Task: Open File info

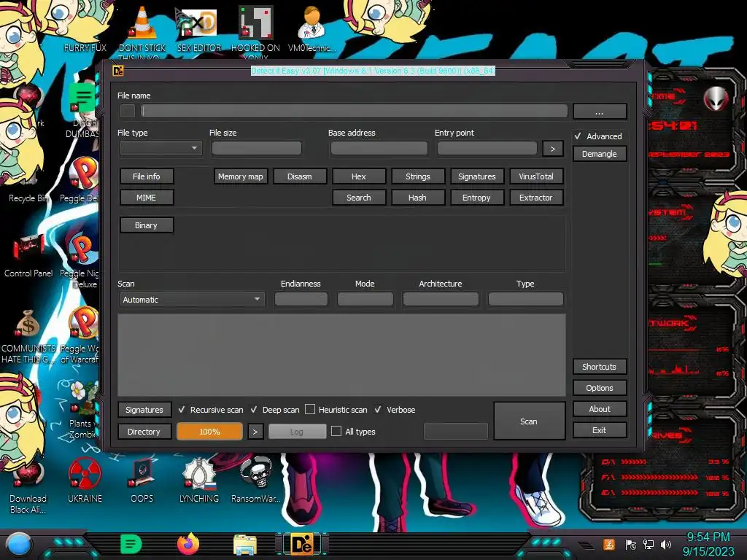Action: (146, 176)
